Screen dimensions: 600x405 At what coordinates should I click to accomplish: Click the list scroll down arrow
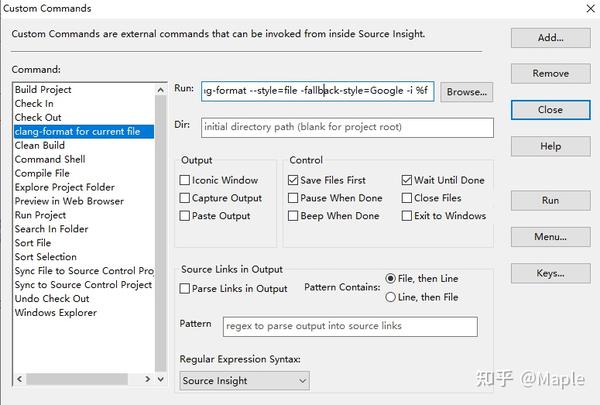pyautogui.click(x=161, y=379)
